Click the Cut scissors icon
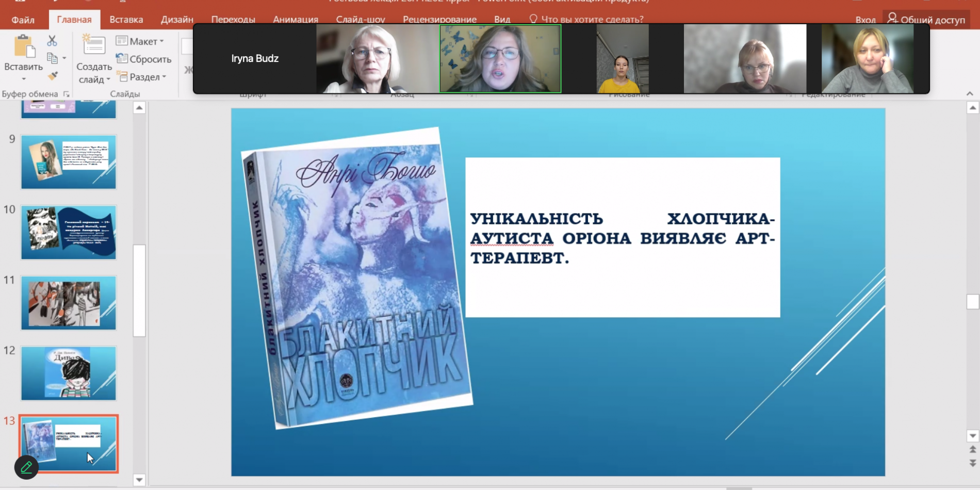This screenshot has height=490, width=980. 52,41
